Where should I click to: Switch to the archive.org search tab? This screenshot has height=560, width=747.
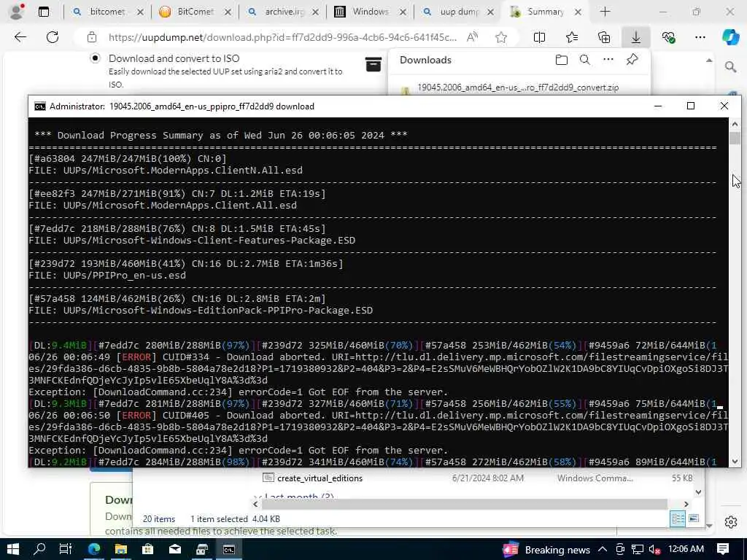point(283,12)
